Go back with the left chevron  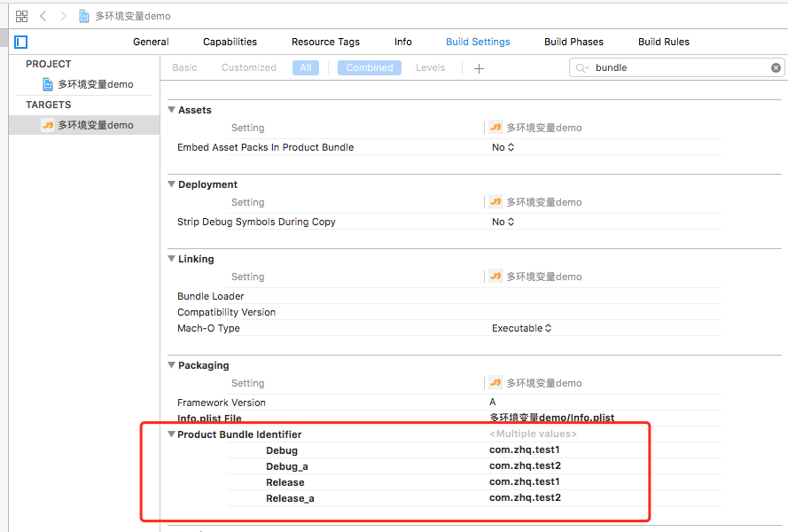[x=43, y=16]
